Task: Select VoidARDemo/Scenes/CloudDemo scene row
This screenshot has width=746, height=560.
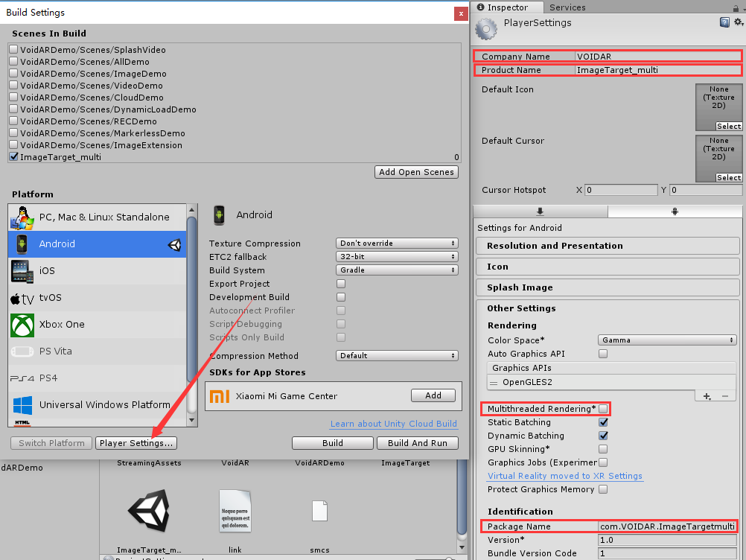Action: tap(235, 98)
